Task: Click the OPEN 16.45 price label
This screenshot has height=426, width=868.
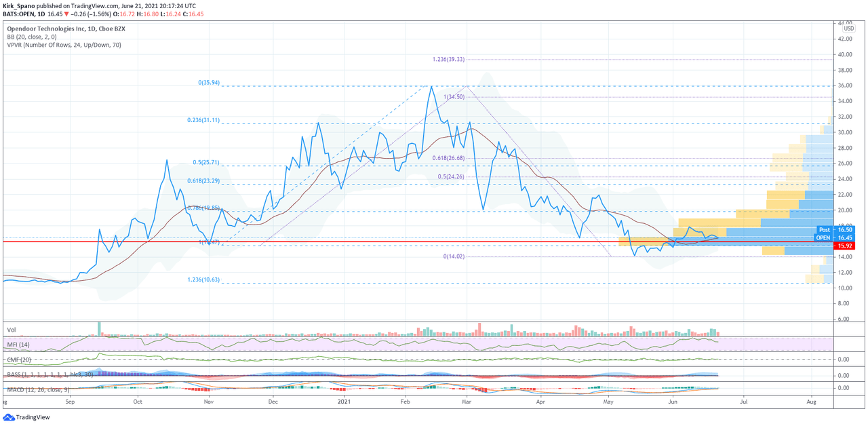Action: 835,237
